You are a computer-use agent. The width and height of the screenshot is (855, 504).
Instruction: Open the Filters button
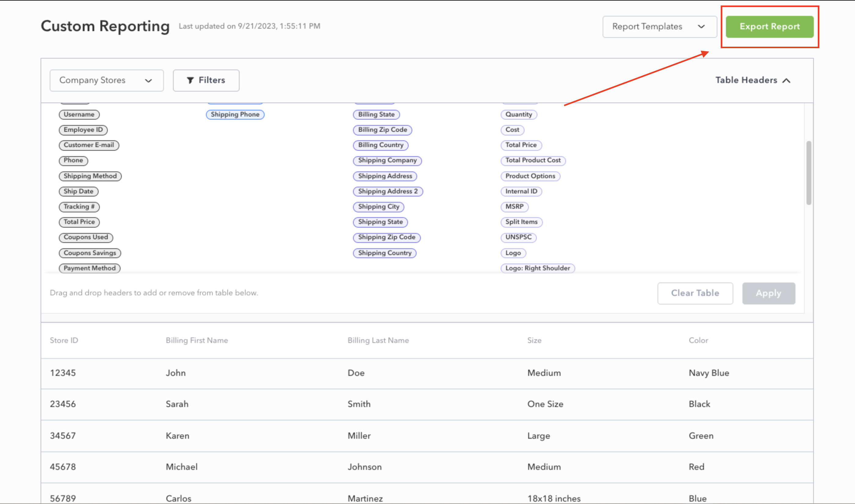coord(206,81)
